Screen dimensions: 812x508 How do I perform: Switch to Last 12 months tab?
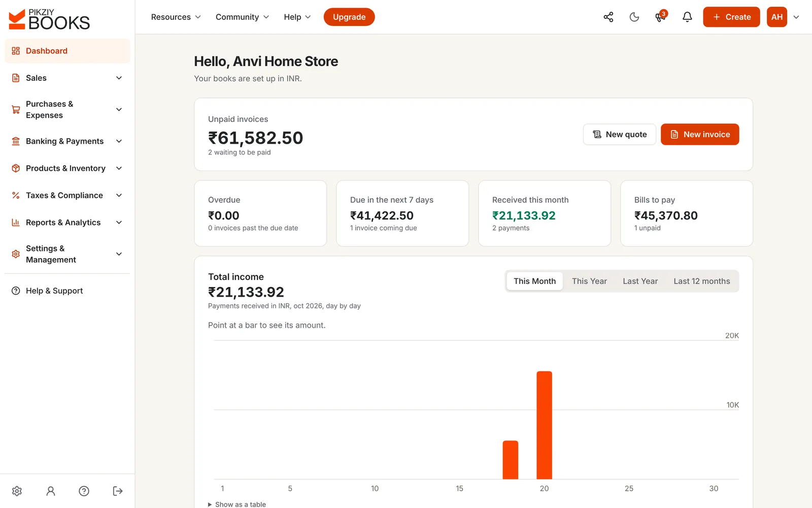pyautogui.click(x=702, y=281)
